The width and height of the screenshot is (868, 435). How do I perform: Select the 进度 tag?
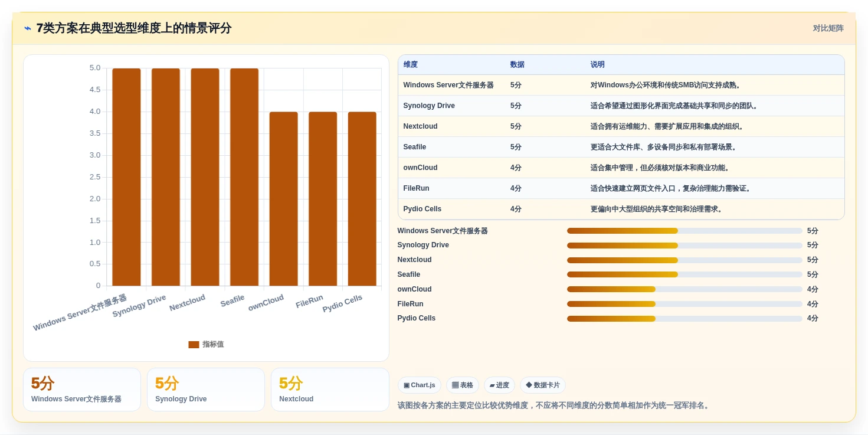pos(499,385)
